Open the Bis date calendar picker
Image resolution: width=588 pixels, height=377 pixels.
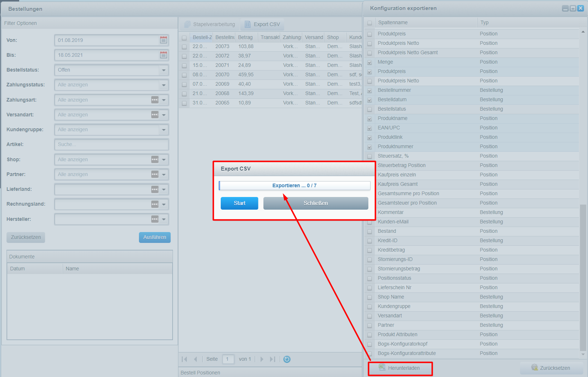pos(164,55)
